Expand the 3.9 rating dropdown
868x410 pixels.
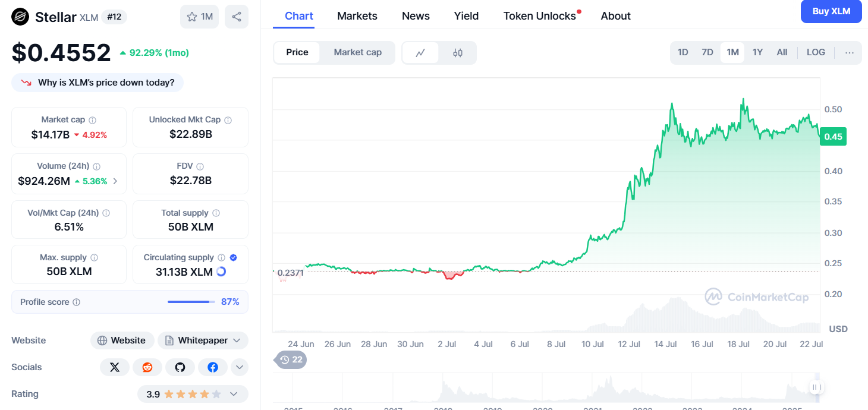tap(234, 394)
